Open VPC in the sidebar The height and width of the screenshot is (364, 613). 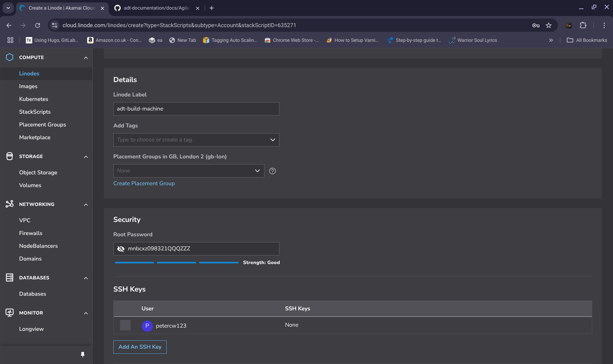tap(25, 220)
